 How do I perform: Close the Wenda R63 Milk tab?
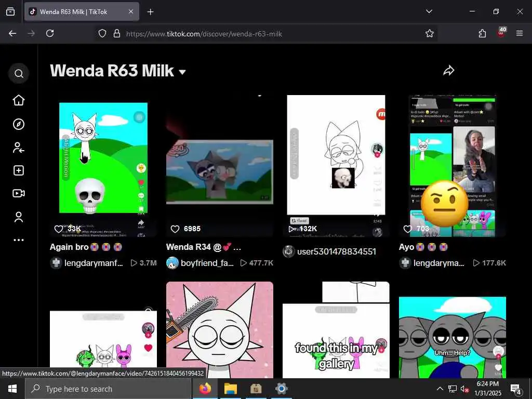131,11
